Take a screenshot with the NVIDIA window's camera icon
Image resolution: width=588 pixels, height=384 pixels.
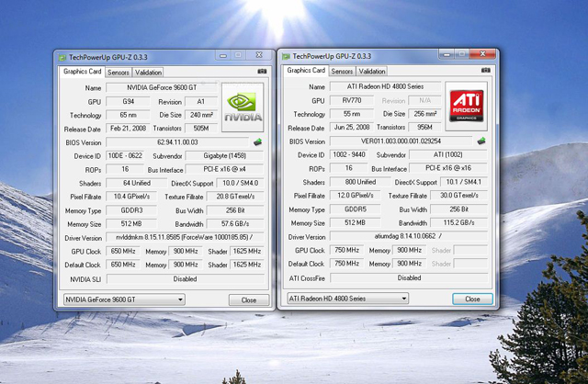(x=262, y=72)
